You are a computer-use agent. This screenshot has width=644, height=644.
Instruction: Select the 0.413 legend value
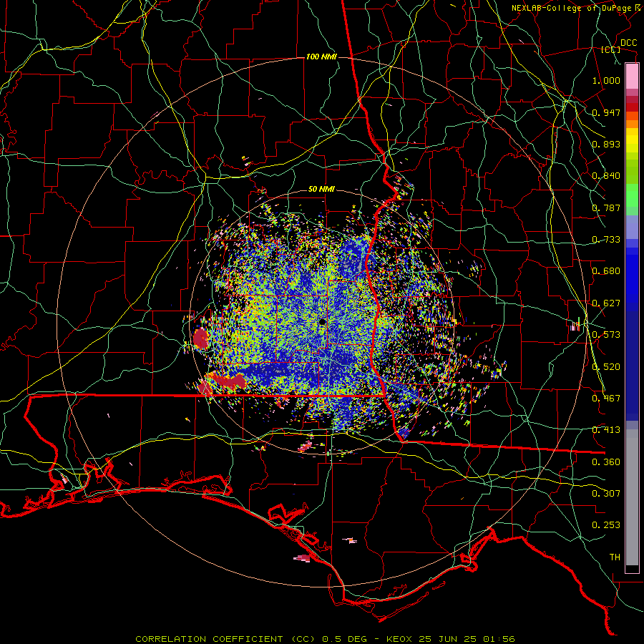(606, 430)
